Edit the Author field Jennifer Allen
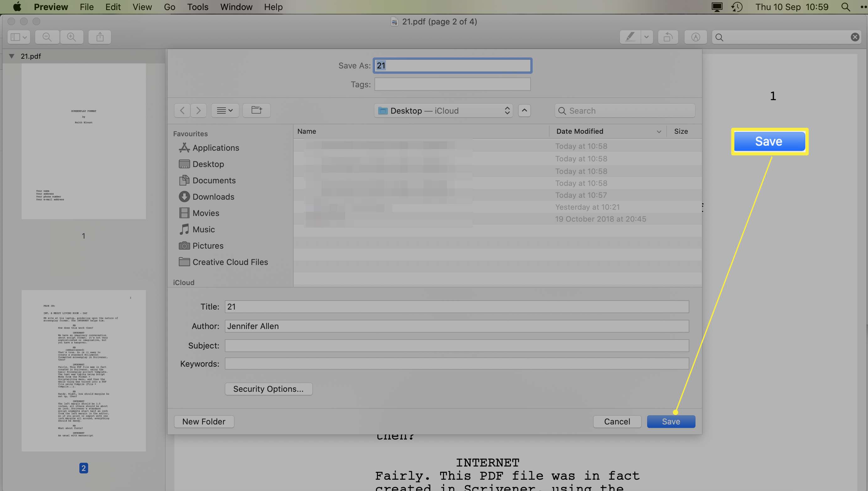Viewport: 868px width, 491px height. [457, 326]
